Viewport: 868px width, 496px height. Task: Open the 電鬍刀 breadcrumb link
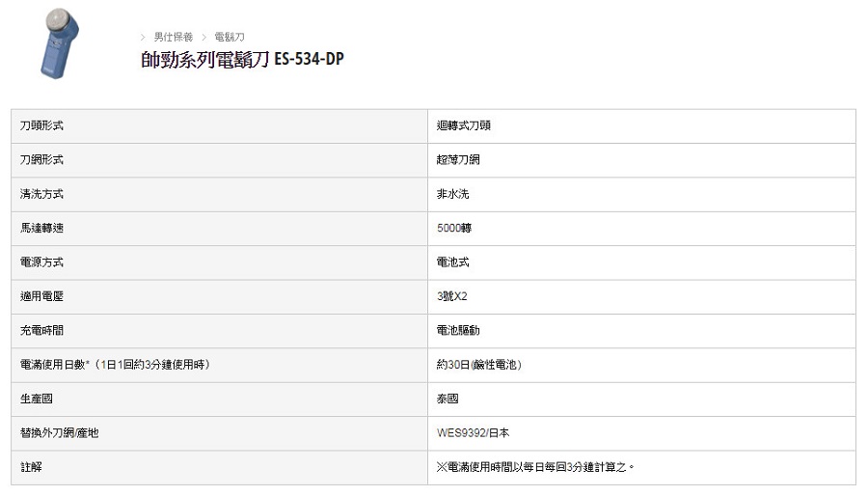pyautogui.click(x=230, y=37)
